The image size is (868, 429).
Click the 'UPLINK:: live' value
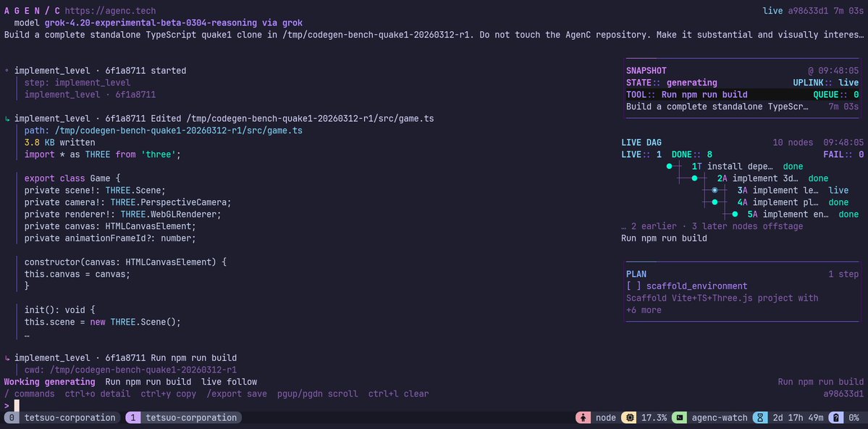coord(826,83)
